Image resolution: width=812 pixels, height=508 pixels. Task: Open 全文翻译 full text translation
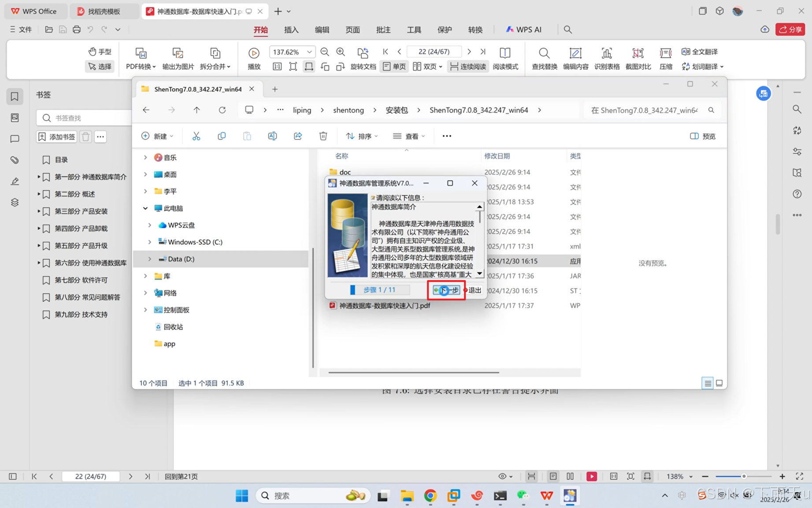click(x=700, y=52)
